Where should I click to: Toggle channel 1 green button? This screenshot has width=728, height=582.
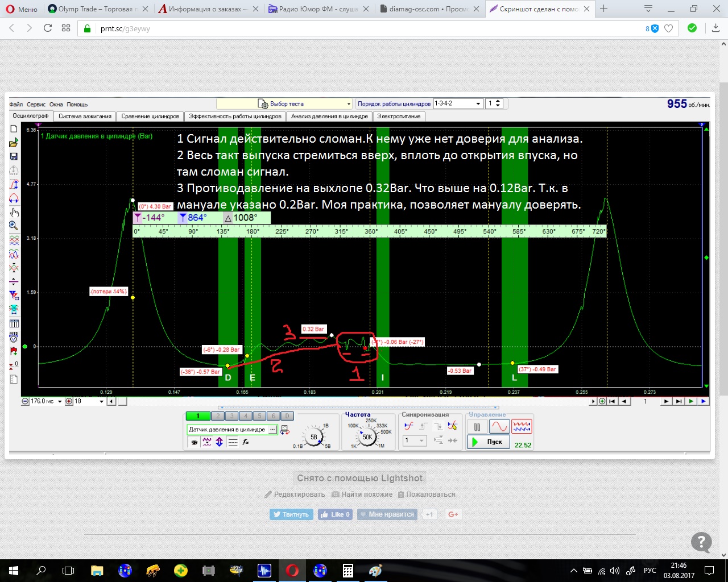point(198,416)
